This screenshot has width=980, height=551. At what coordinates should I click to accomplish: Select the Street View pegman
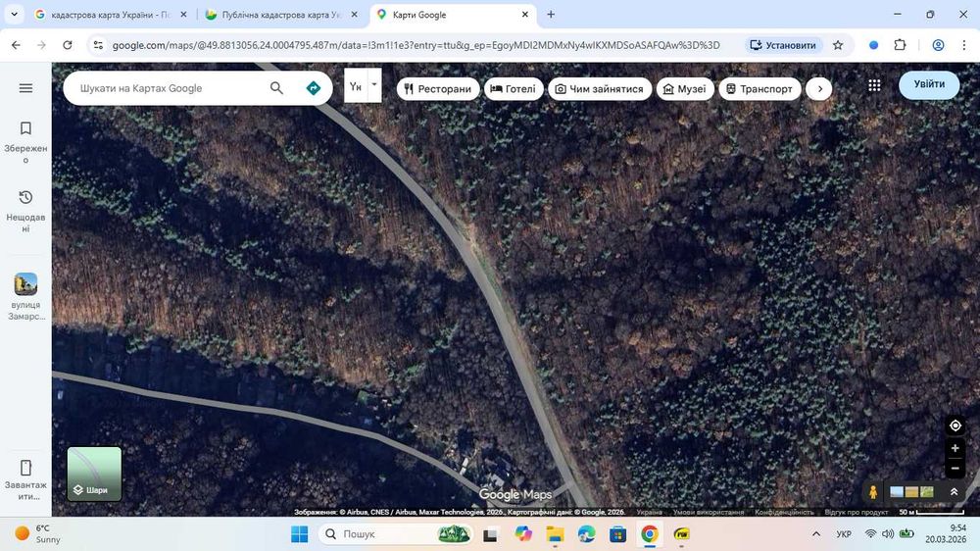(x=873, y=491)
